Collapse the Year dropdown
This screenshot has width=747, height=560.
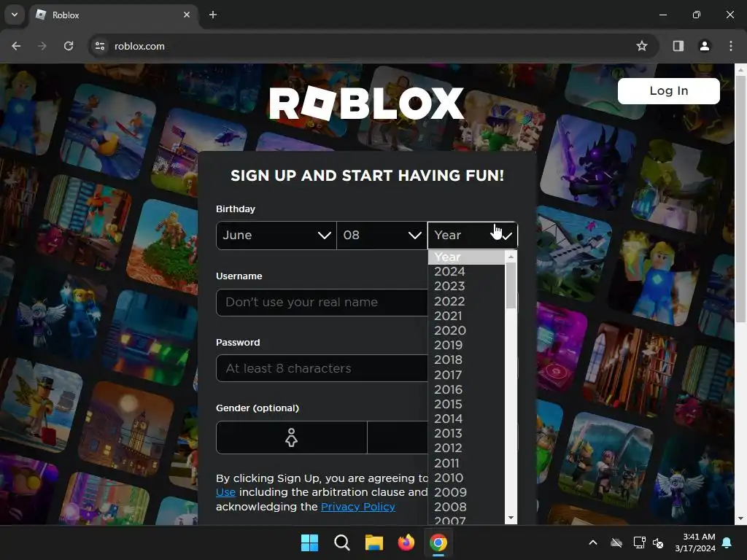473,236
